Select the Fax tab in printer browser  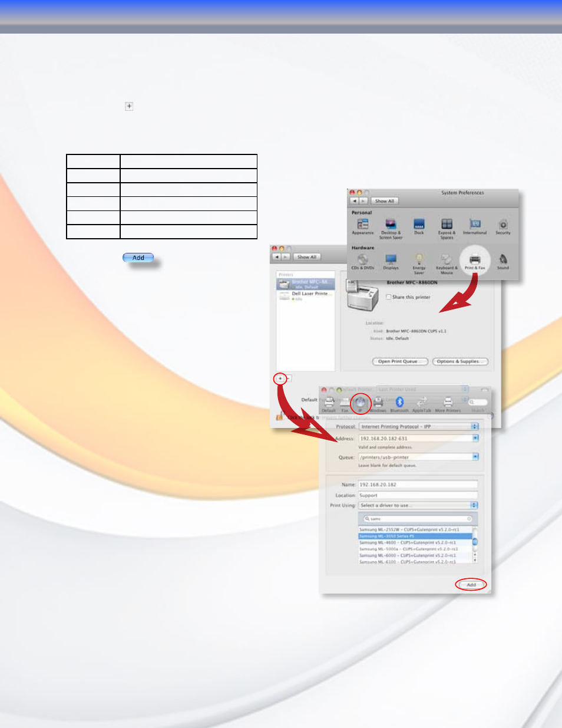tap(345, 404)
